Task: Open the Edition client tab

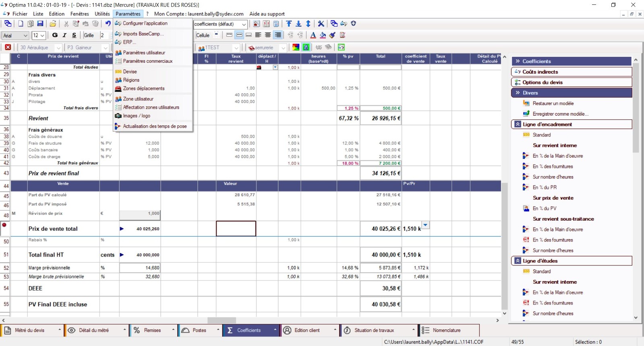Action: (310, 330)
